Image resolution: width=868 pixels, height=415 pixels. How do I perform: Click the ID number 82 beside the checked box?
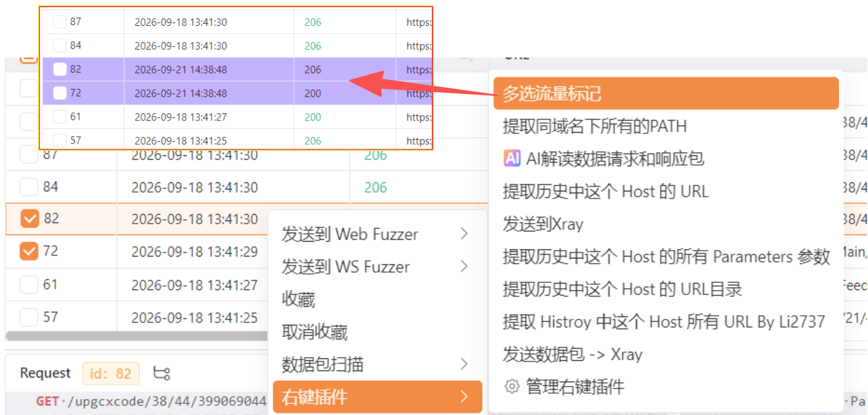coord(51,218)
